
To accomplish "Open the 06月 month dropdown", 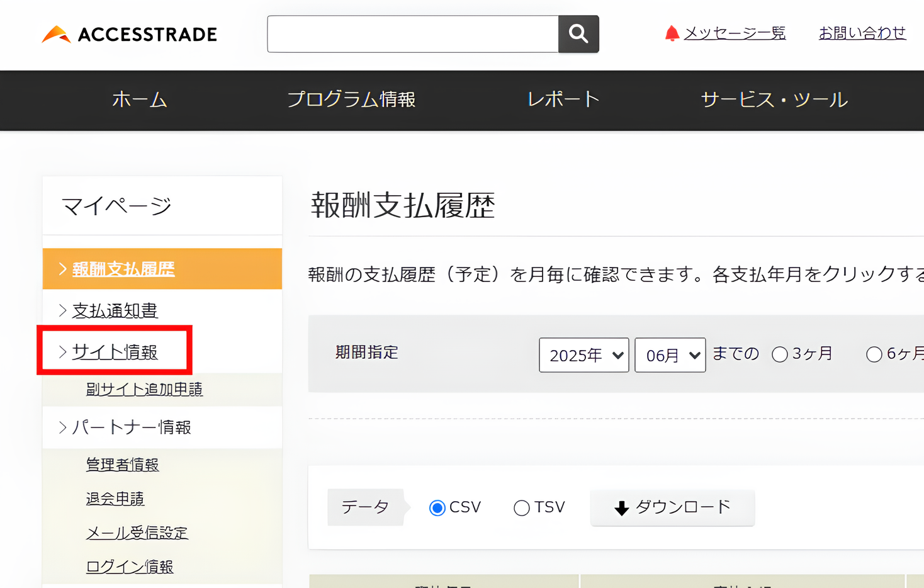I will point(670,354).
